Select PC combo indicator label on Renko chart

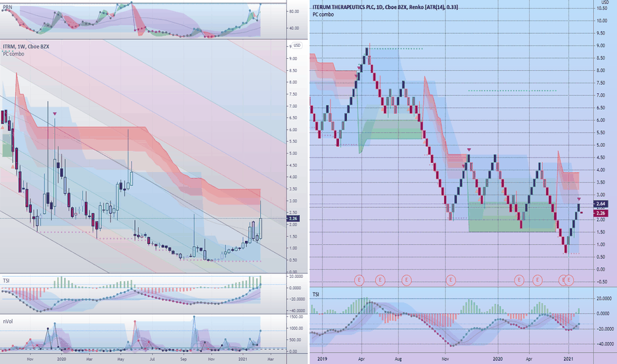(x=323, y=15)
